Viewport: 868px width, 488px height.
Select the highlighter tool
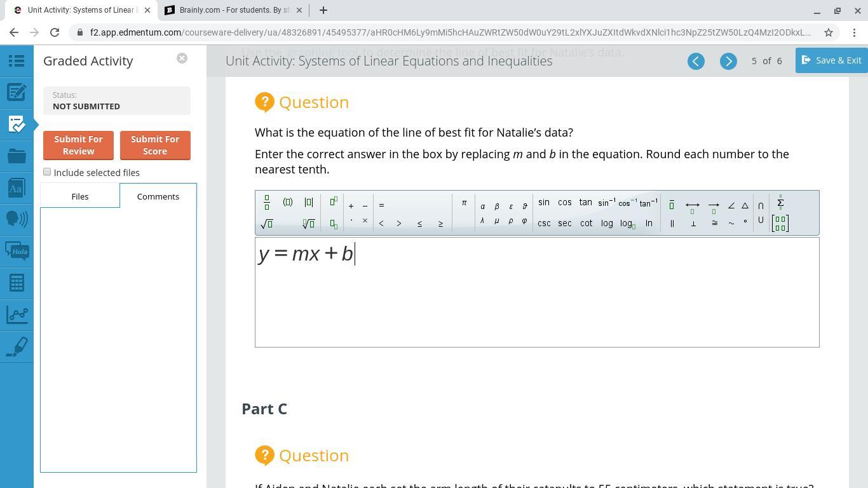[17, 346]
